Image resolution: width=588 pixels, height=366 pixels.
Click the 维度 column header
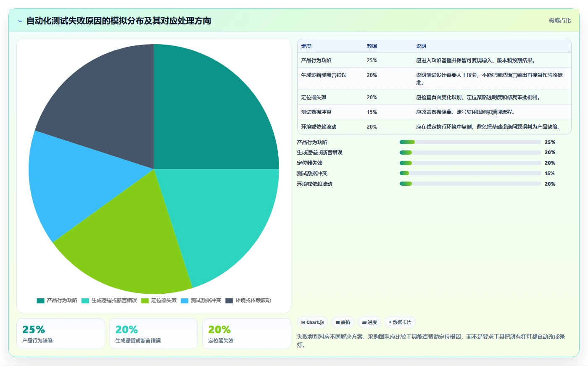pyautogui.click(x=306, y=46)
